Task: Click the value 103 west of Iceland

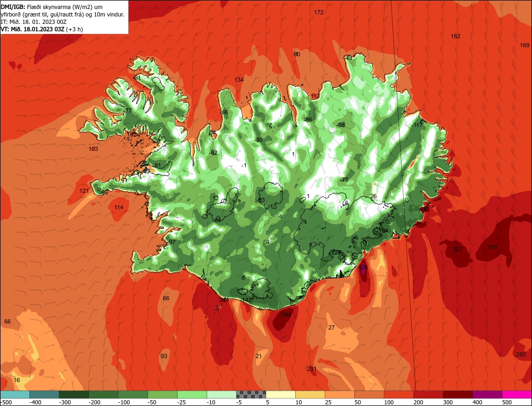Action: click(93, 149)
